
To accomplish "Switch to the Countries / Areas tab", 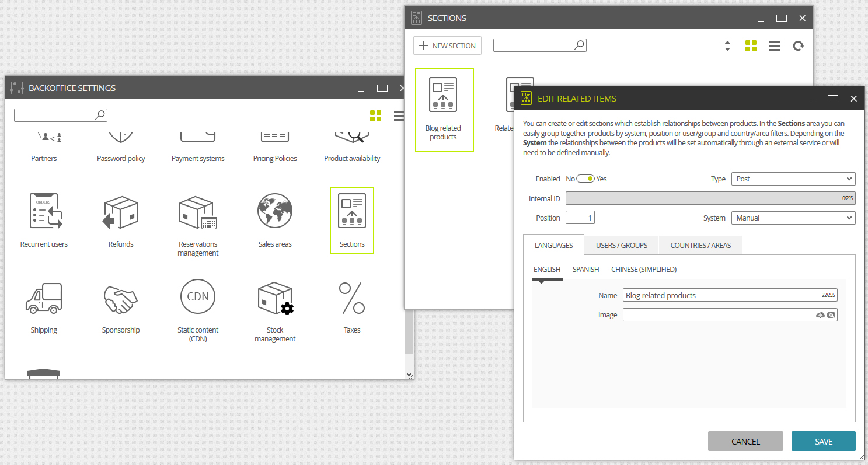I will pyautogui.click(x=700, y=245).
